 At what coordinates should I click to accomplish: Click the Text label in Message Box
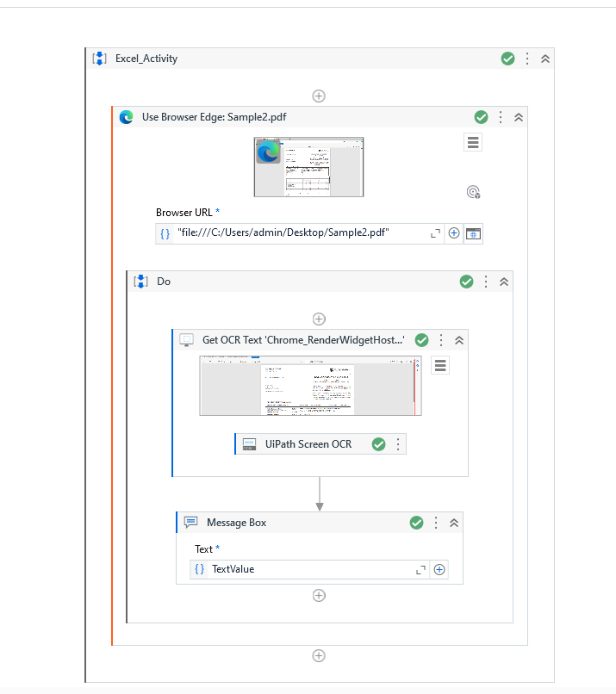[x=203, y=549]
